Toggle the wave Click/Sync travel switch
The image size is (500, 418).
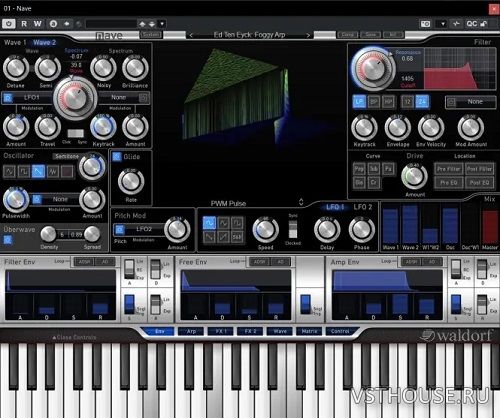click(76, 133)
